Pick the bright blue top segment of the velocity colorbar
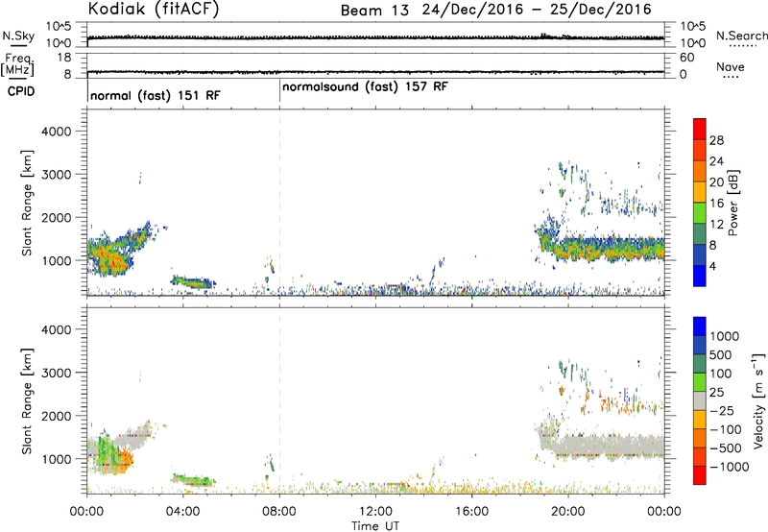768x532 pixels. click(700, 326)
